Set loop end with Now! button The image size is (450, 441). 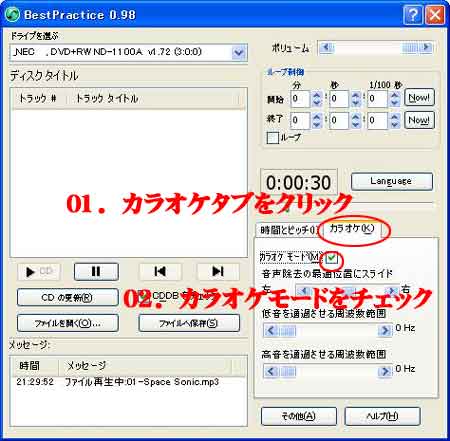point(419,120)
